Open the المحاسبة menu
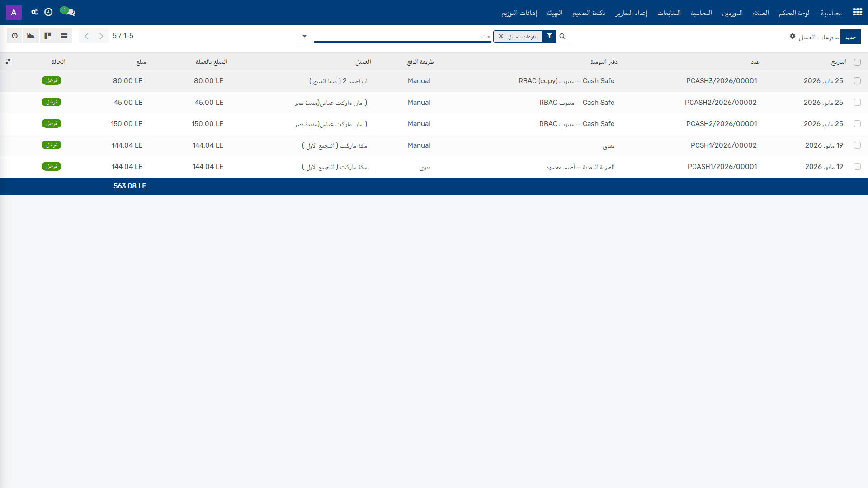 (701, 13)
